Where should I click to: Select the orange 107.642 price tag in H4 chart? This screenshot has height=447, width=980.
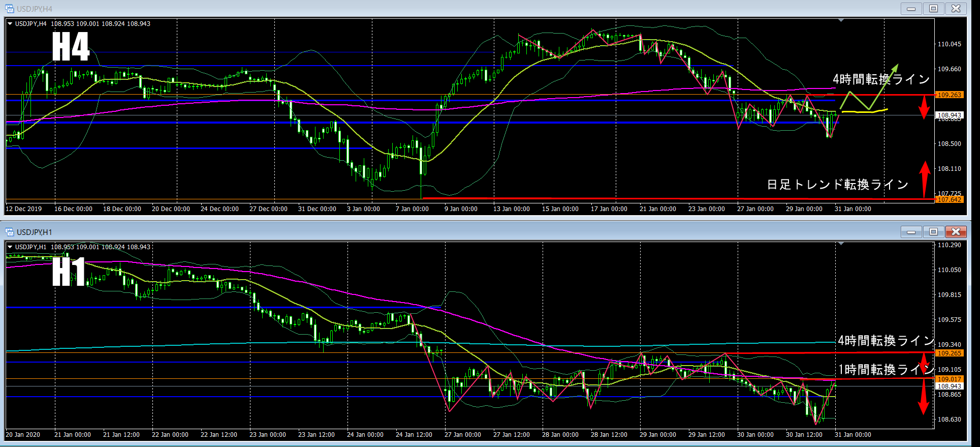[949, 200]
